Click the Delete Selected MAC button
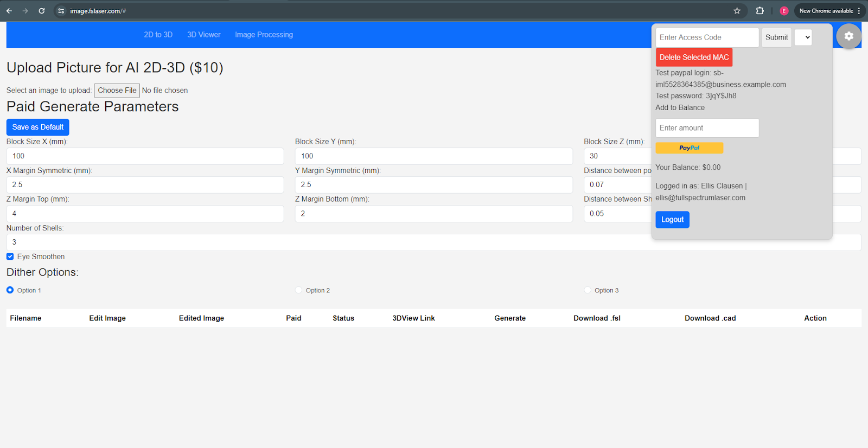Image resolution: width=868 pixels, height=448 pixels. (x=694, y=57)
